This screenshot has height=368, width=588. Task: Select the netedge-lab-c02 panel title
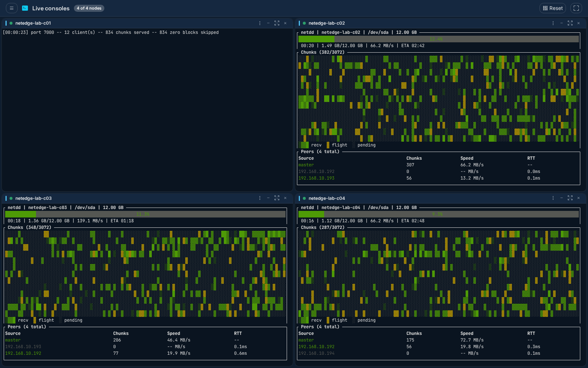click(x=326, y=23)
